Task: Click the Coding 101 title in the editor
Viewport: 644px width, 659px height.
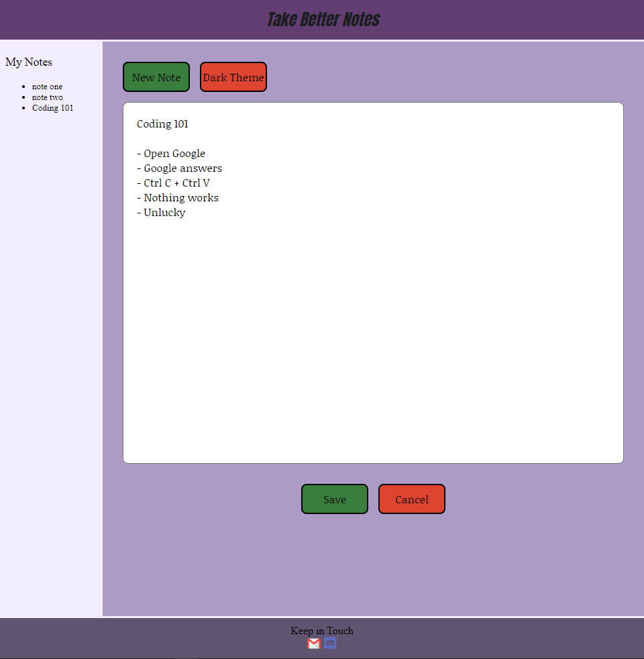Action: click(162, 123)
